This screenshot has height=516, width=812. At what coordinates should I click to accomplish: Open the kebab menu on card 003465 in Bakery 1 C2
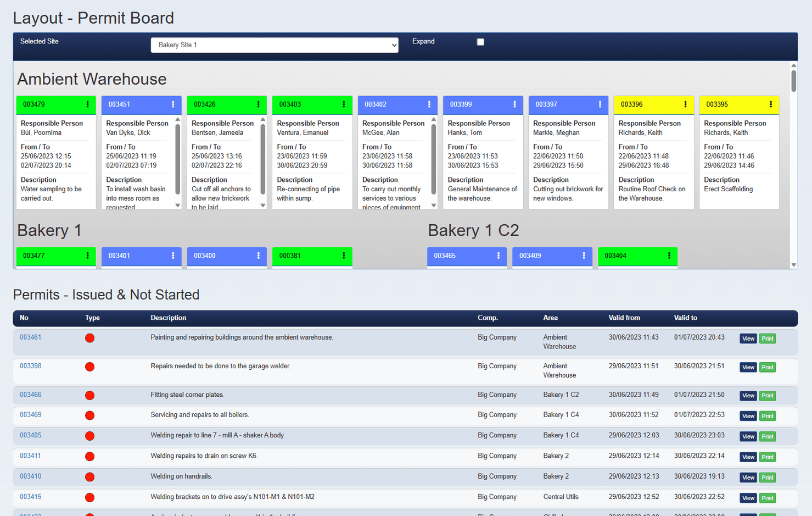tap(499, 256)
